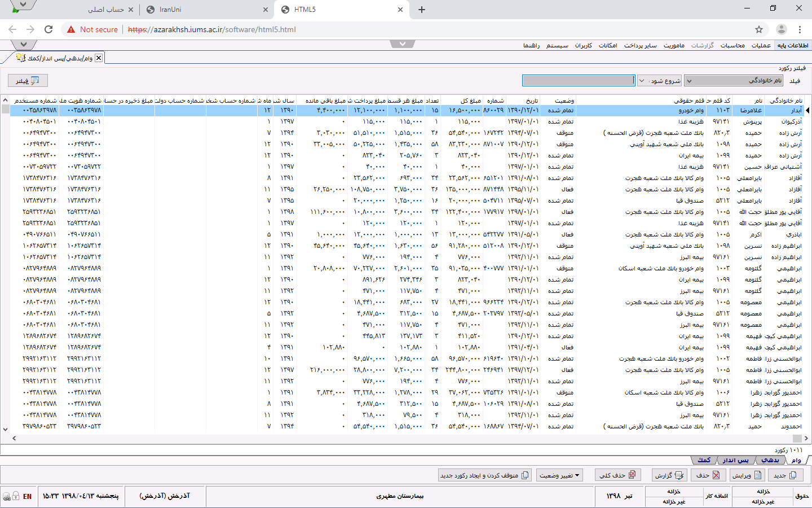
Task: Expand the center collapsed panel chevron
Action: click(x=403, y=43)
